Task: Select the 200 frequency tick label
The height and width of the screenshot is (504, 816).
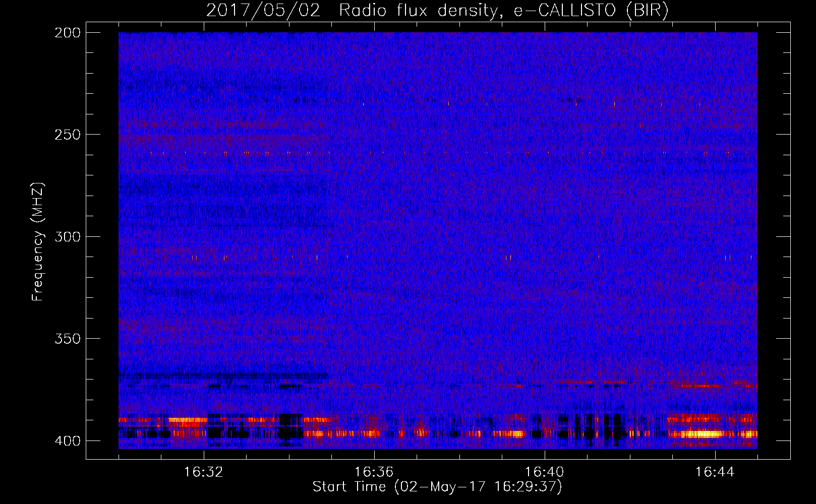Action: [68, 33]
